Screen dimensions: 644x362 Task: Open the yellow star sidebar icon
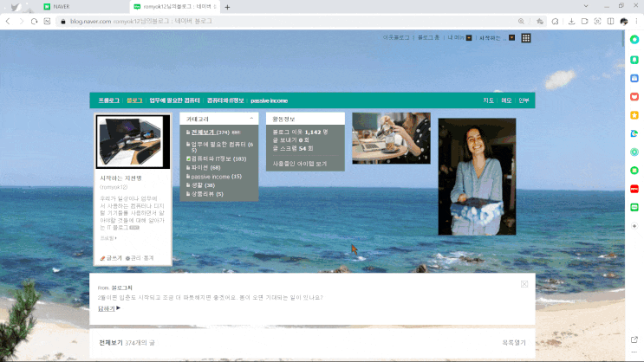click(634, 115)
